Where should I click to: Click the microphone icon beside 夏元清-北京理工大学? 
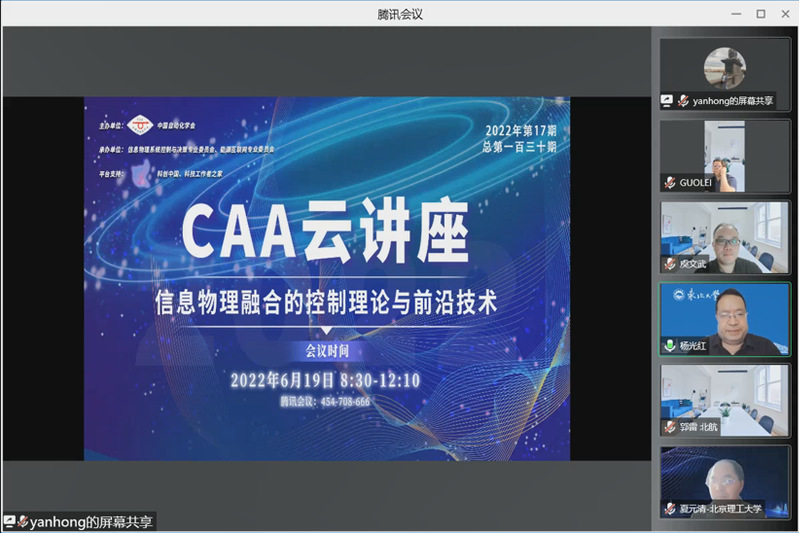pyautogui.click(x=670, y=508)
